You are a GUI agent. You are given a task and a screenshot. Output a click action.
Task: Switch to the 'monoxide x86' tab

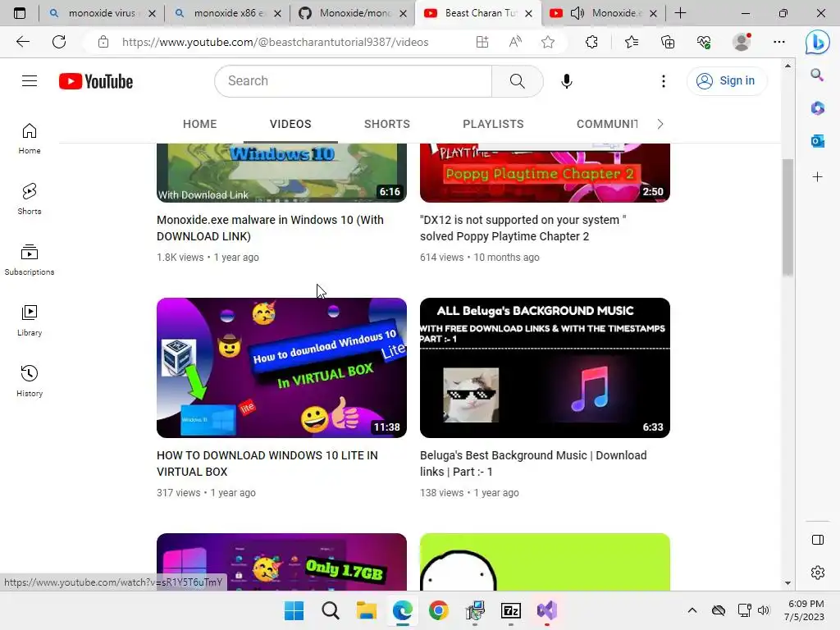click(228, 13)
